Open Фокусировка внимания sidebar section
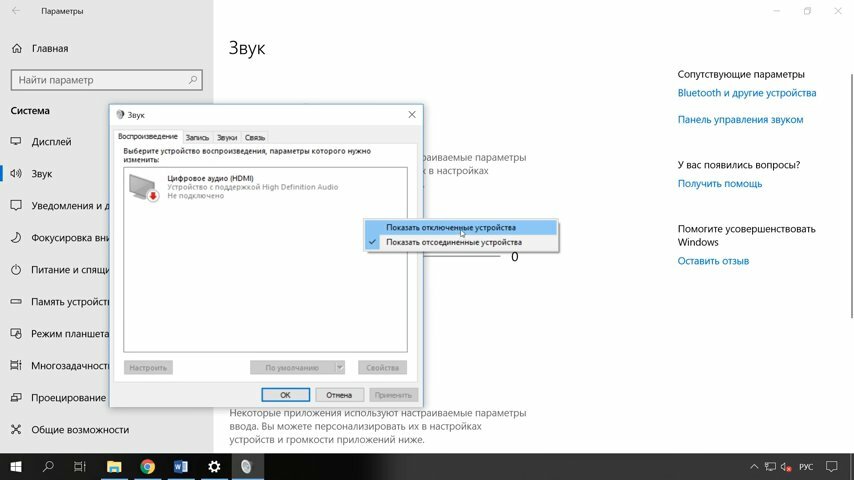The height and width of the screenshot is (480, 854). pyautogui.click(x=59, y=238)
